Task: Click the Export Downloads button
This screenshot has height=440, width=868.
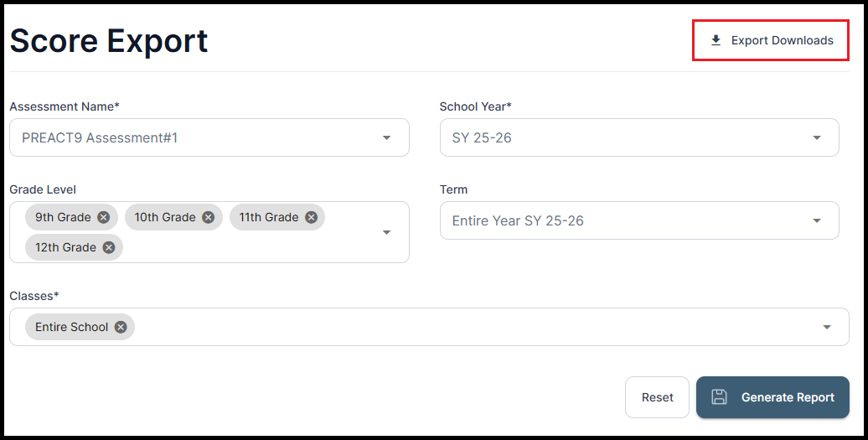Action: pos(771,40)
